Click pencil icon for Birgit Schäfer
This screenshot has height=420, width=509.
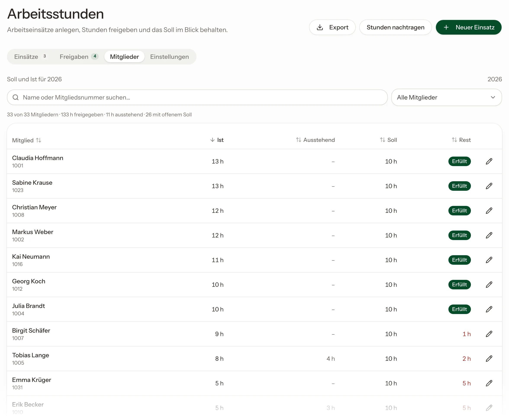click(x=489, y=334)
